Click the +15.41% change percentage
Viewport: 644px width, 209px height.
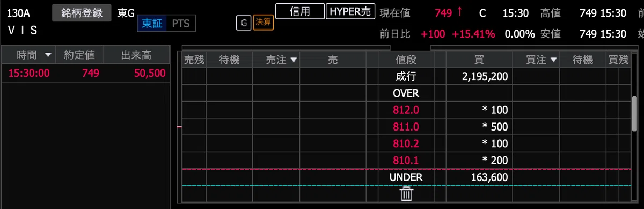tap(473, 34)
